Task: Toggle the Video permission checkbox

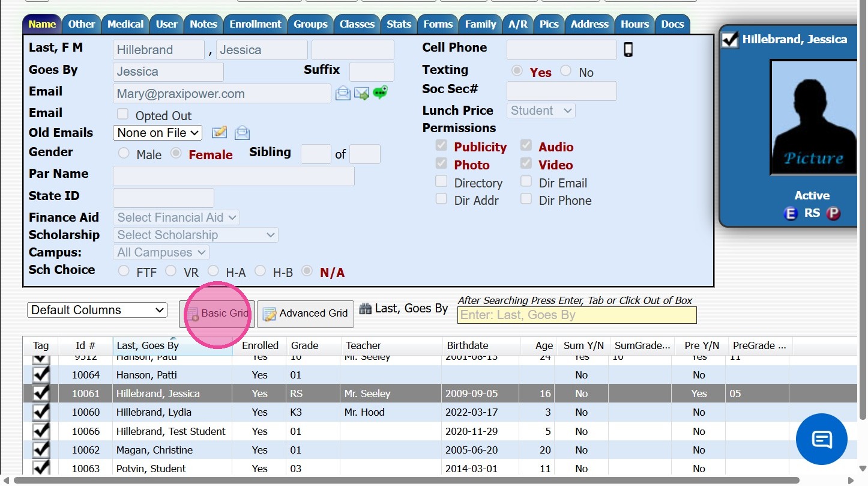Action: (526, 163)
